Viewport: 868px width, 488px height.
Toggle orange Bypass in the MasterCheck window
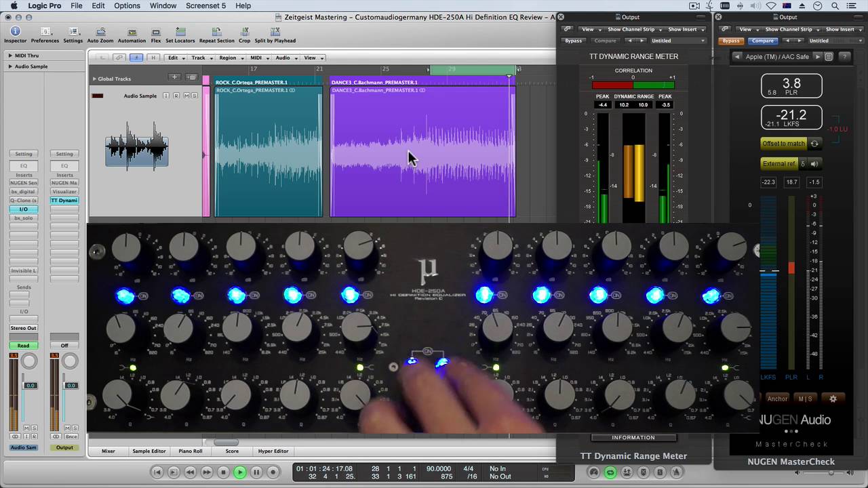(731, 41)
